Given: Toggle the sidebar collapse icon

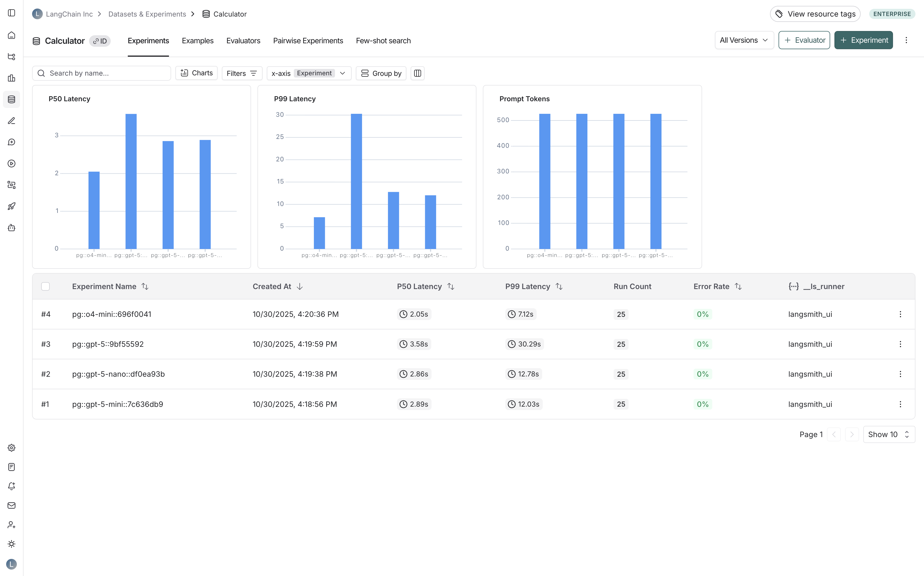Looking at the screenshot, I should tap(11, 13).
